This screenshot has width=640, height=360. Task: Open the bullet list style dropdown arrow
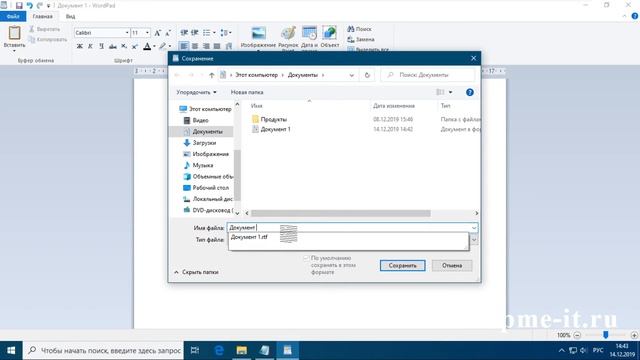pos(214,33)
